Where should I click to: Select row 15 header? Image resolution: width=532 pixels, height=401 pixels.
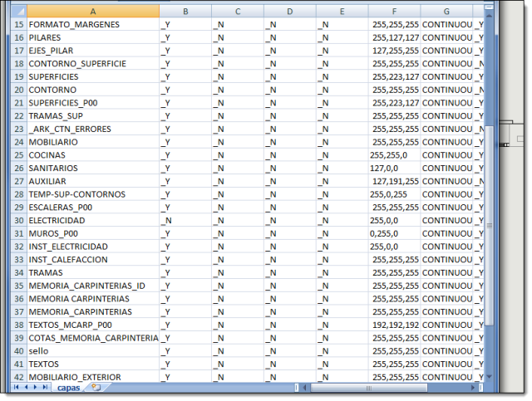(19, 24)
